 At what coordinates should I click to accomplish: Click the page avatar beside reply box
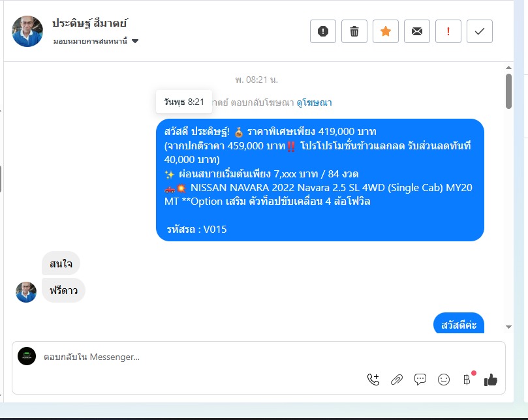pyautogui.click(x=27, y=356)
